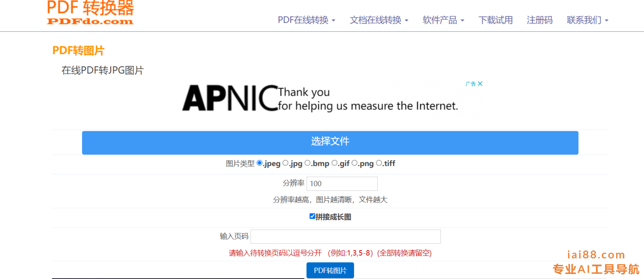Expand the 联系我们 menu
Screen dimensions: 644x279
(x=587, y=20)
